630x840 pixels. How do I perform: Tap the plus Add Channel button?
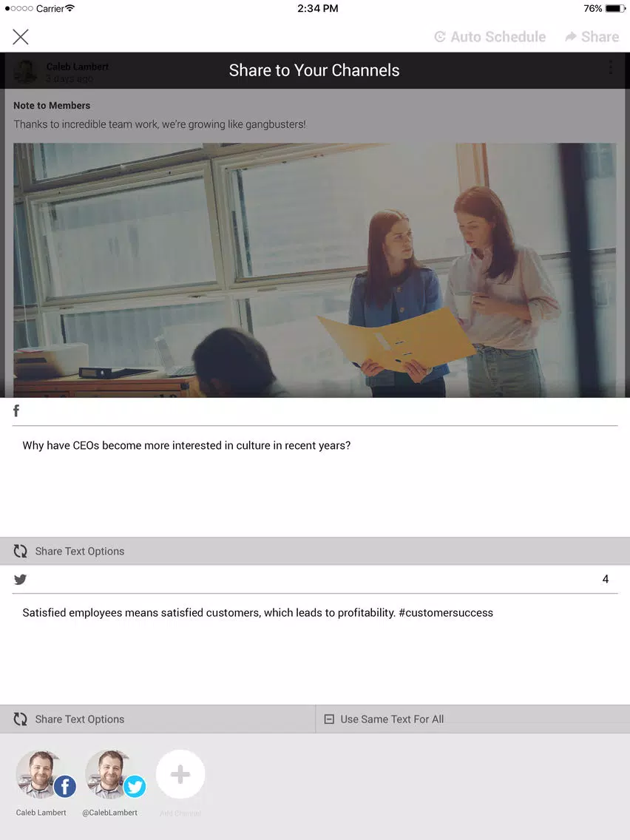coord(180,774)
